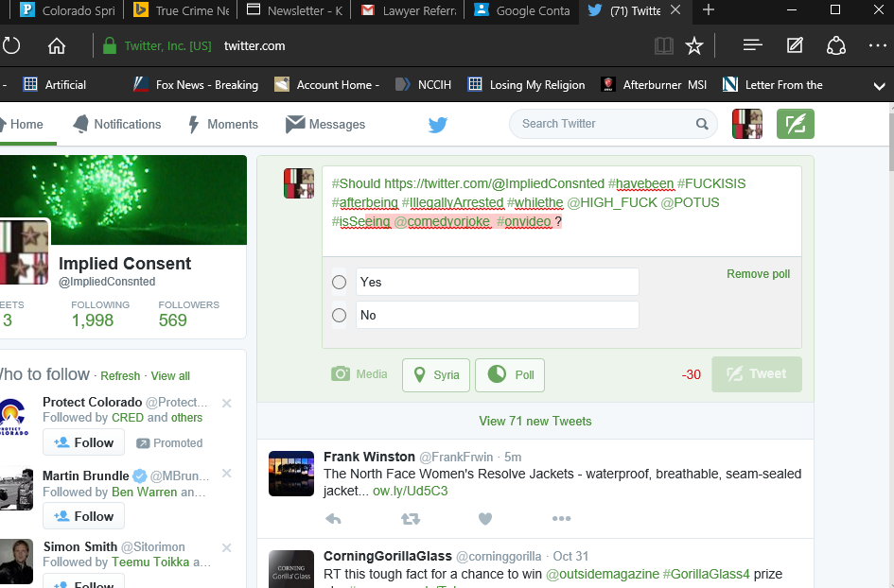Click Remove poll link

[x=758, y=274]
